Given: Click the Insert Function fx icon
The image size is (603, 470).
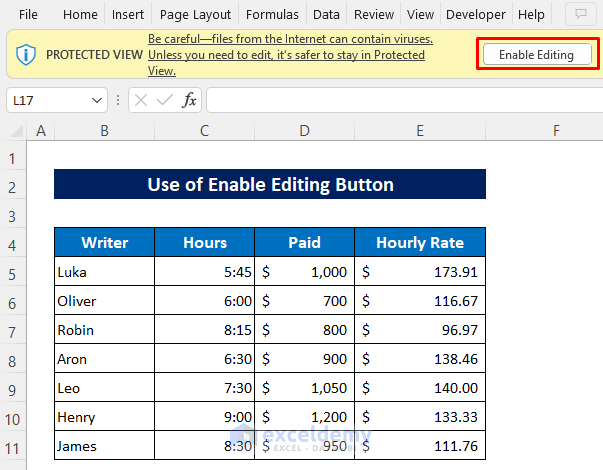Looking at the screenshot, I should pyautogui.click(x=189, y=100).
